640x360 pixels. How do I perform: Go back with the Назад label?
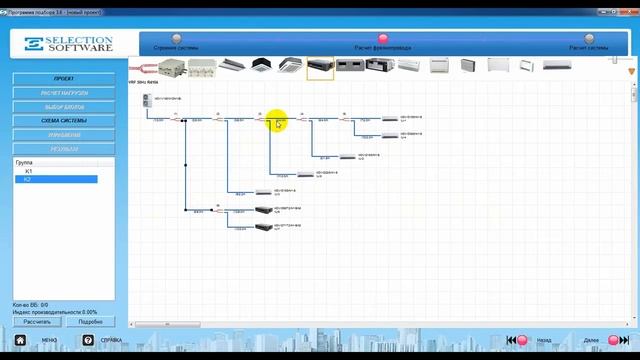pos(544,340)
